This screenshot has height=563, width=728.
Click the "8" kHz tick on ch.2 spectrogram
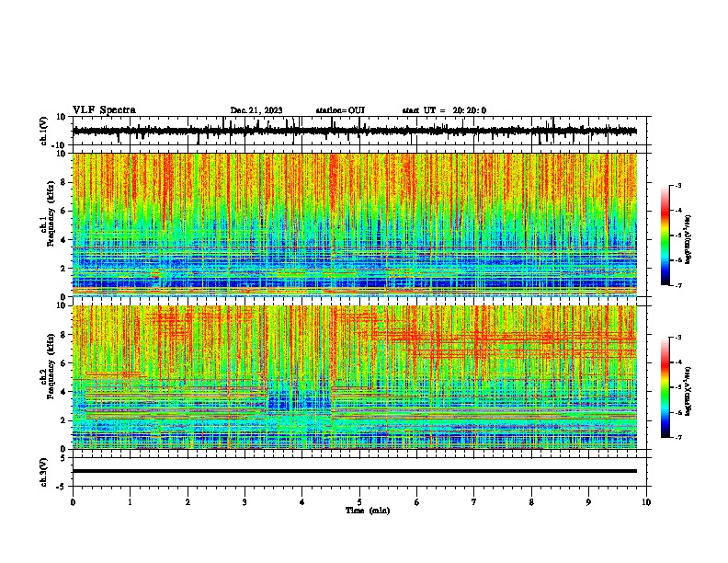[x=63, y=335]
